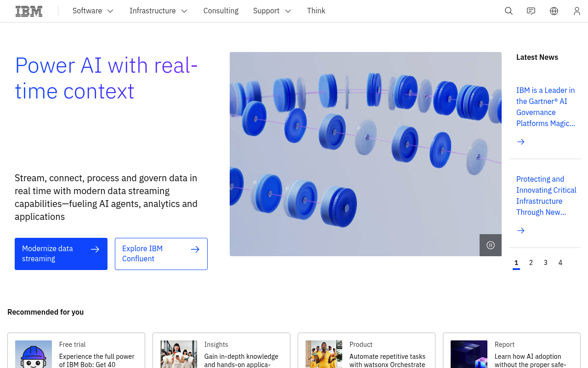
Task: Click the IBM Bob hard-hat robot thumbnail
Action: [x=34, y=354]
